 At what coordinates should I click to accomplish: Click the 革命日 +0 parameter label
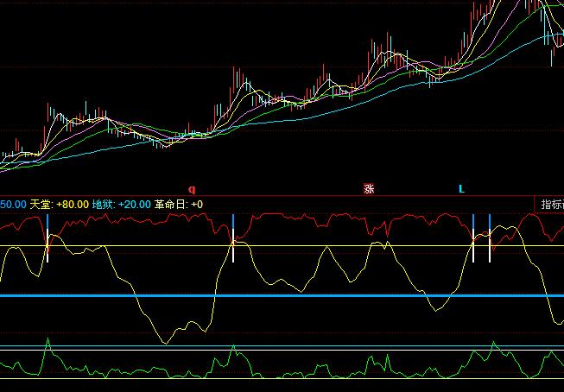(x=179, y=205)
